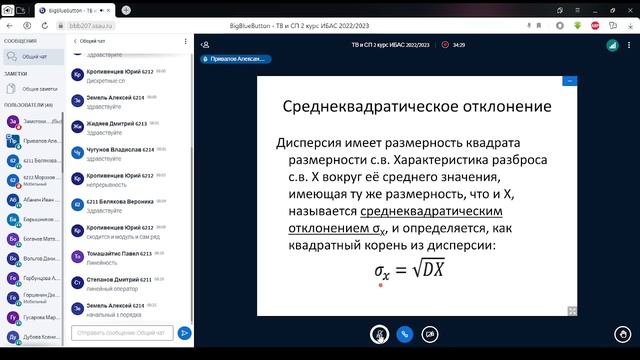Click the Жидяев Дмитрий 6213 avatar in chat
This screenshot has height=360, width=640.
click(x=78, y=127)
